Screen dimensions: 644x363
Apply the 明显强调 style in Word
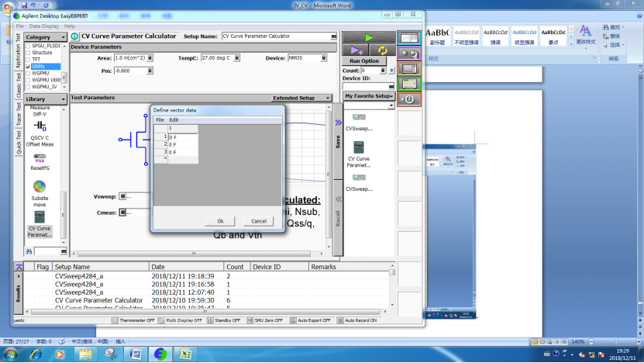pyautogui.click(x=524, y=36)
